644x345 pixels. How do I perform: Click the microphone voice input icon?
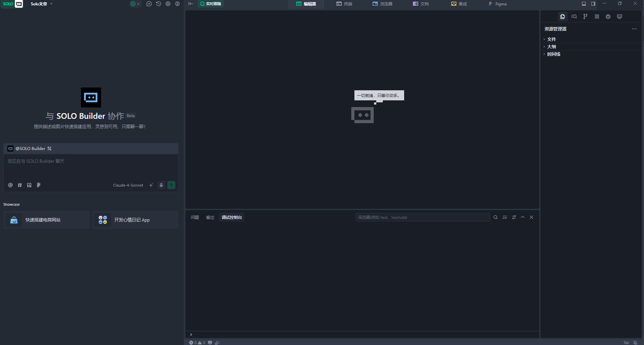161,185
